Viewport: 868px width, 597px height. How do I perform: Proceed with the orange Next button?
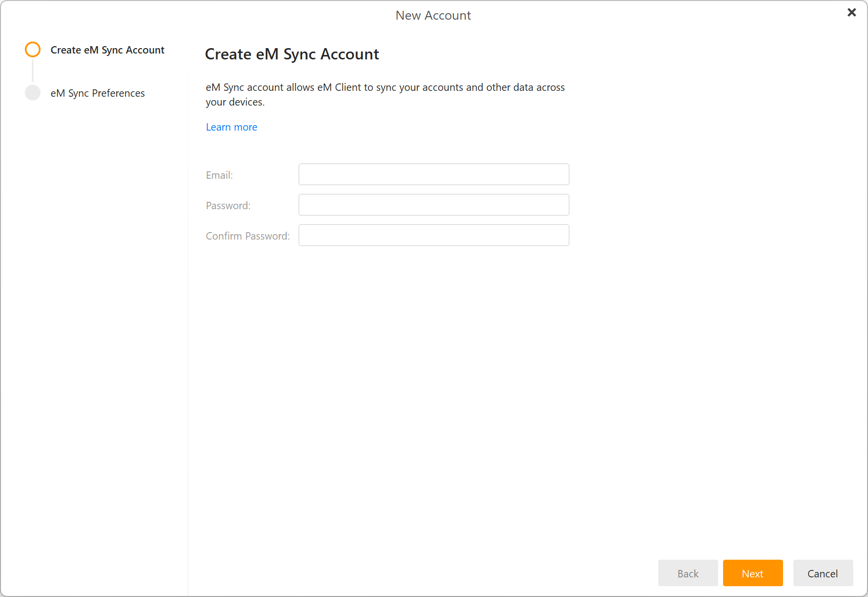coord(753,573)
